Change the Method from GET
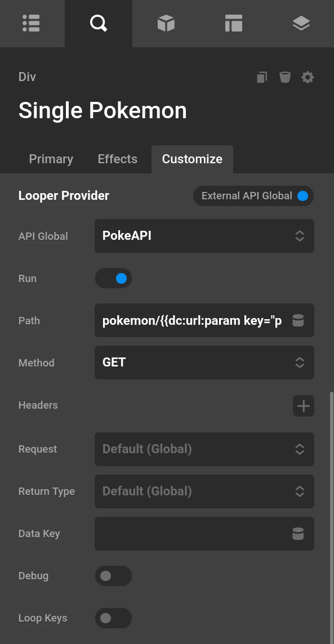 point(204,363)
